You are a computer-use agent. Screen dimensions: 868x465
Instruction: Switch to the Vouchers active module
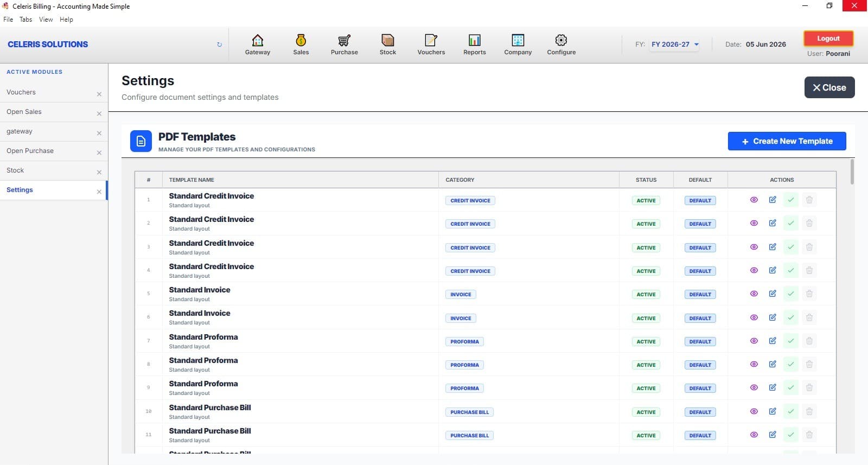(x=21, y=92)
